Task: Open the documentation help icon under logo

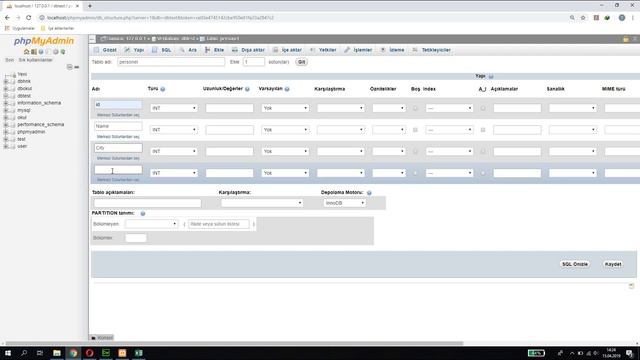Action: pos(41,52)
